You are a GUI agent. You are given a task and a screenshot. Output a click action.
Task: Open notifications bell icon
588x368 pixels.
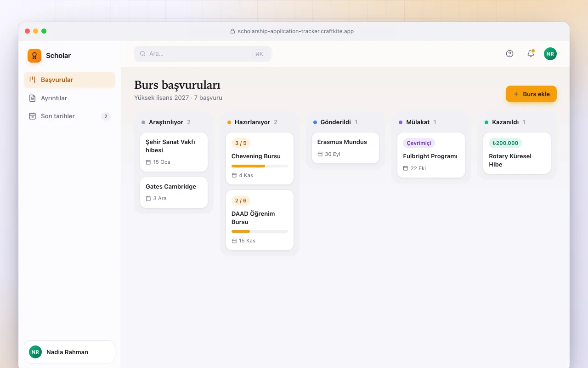(x=531, y=54)
